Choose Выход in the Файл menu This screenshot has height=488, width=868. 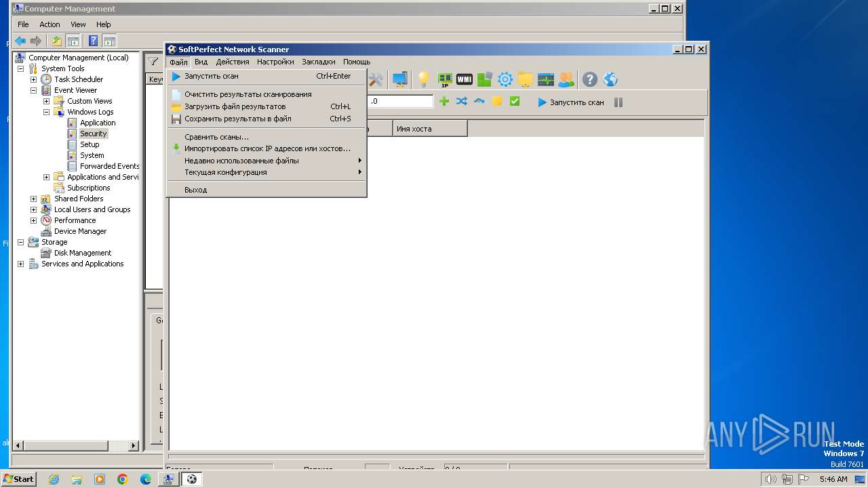click(267, 190)
